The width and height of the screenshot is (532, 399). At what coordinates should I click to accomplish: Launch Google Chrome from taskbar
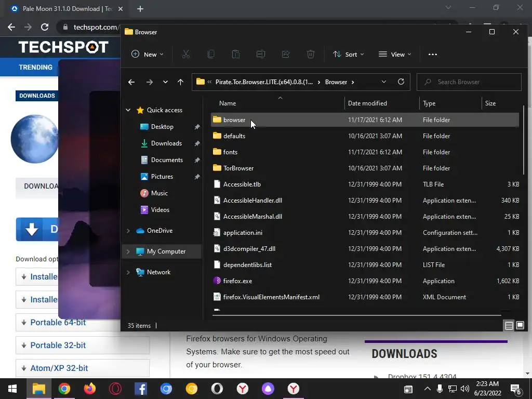tap(64, 389)
